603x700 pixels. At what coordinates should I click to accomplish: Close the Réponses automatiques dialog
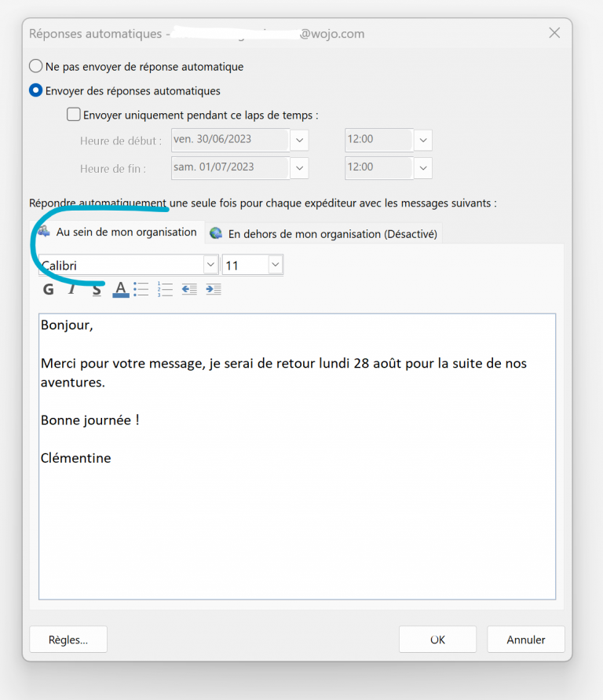pos(554,32)
